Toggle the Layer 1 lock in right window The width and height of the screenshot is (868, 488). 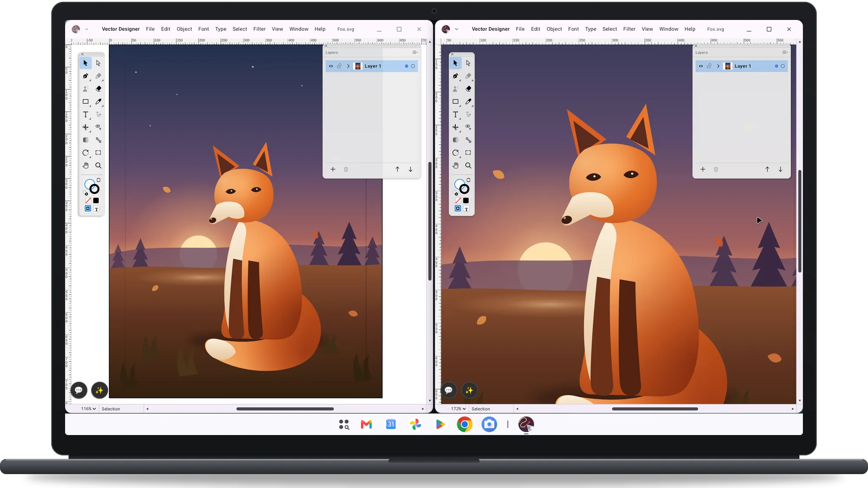[709, 66]
